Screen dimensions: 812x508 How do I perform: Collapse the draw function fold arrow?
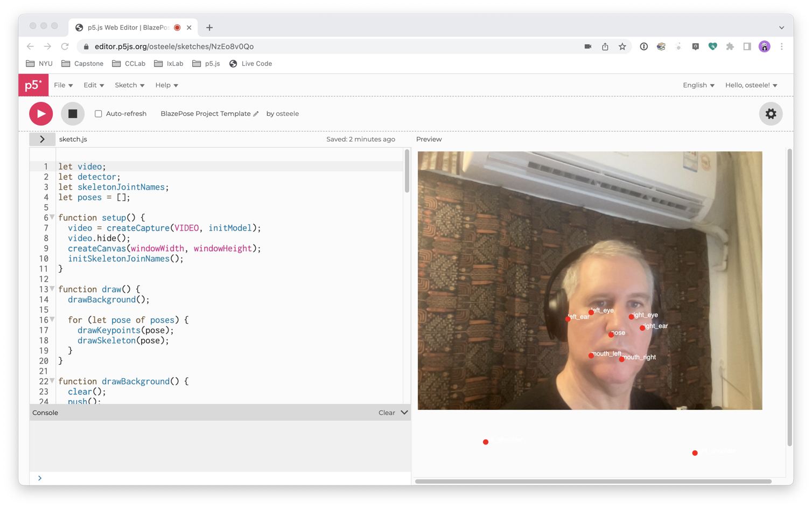(52, 289)
